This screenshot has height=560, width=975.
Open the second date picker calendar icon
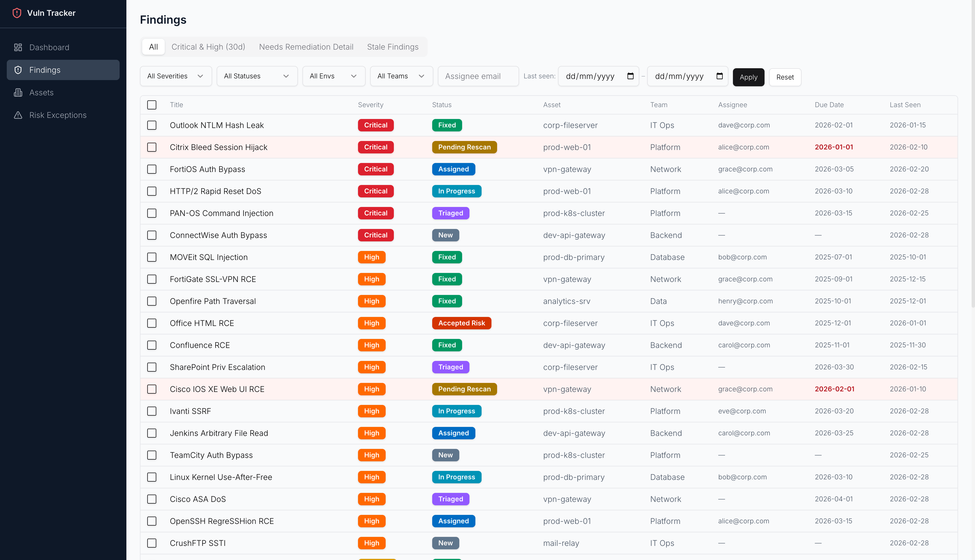(720, 76)
